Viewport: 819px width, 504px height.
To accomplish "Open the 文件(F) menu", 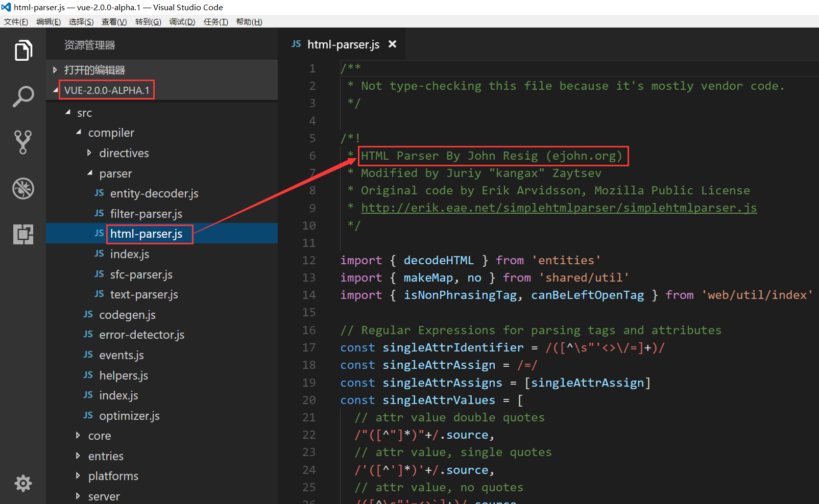I will point(16,21).
